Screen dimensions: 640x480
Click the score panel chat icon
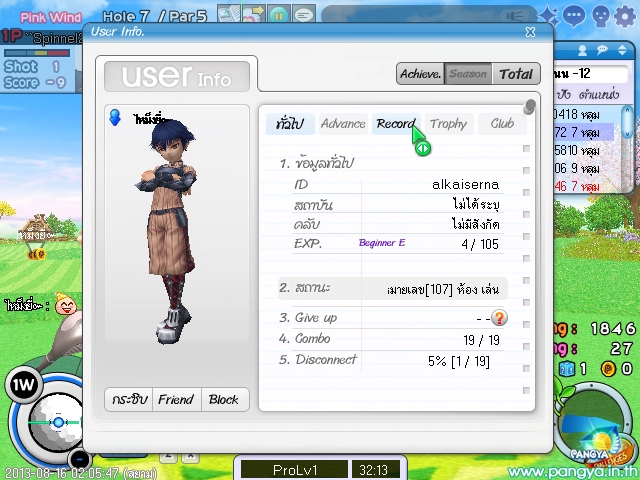point(602,50)
